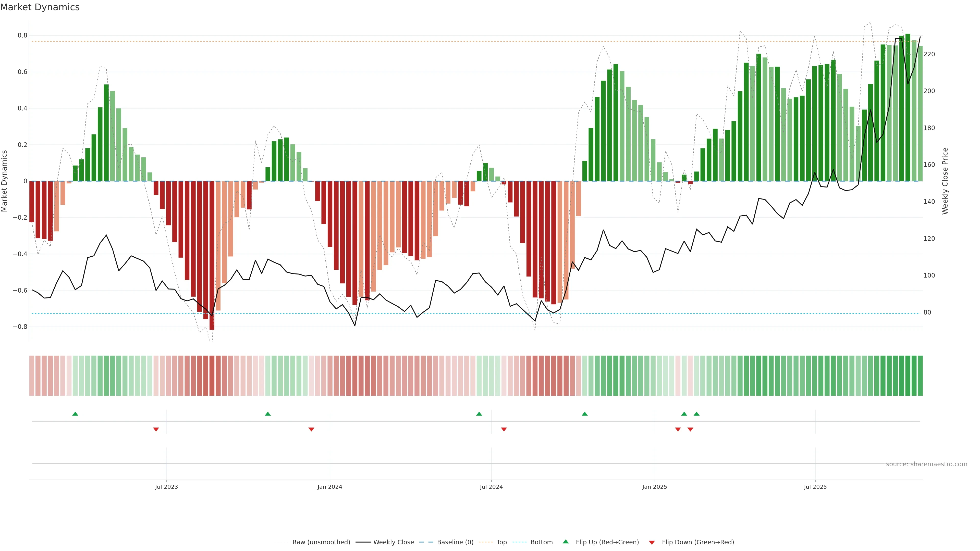Hide the Top threshold line via legend
This screenshot has width=980, height=551.
(501, 542)
